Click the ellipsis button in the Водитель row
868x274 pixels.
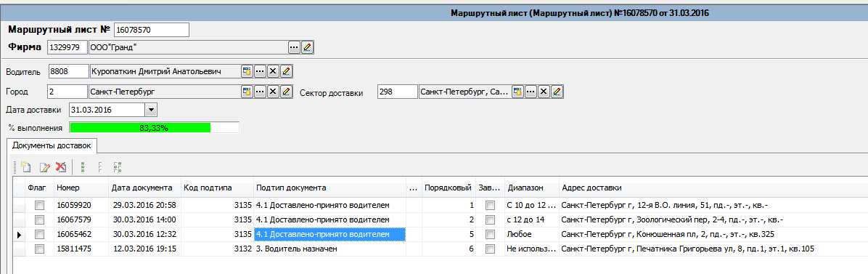click(x=260, y=71)
